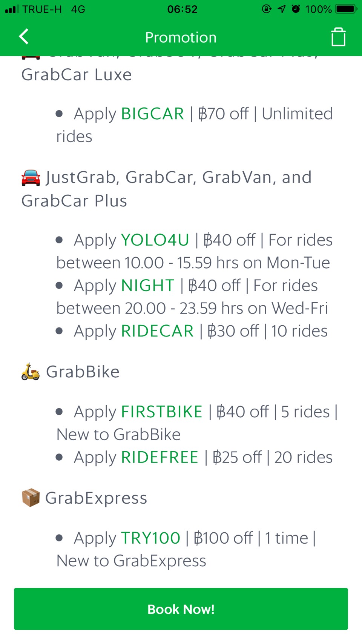The width and height of the screenshot is (362, 644).
Task: Tap the battery icon in status bar
Action: click(x=346, y=9)
